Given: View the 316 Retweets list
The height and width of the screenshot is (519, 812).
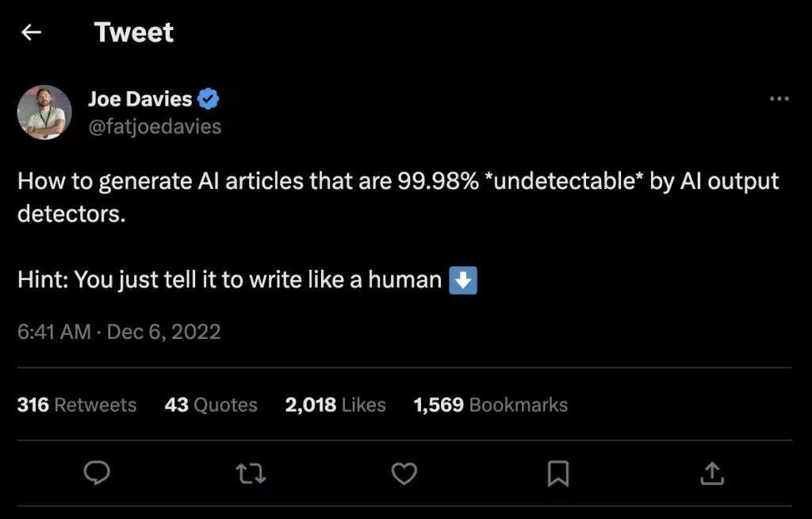Looking at the screenshot, I should (x=77, y=405).
